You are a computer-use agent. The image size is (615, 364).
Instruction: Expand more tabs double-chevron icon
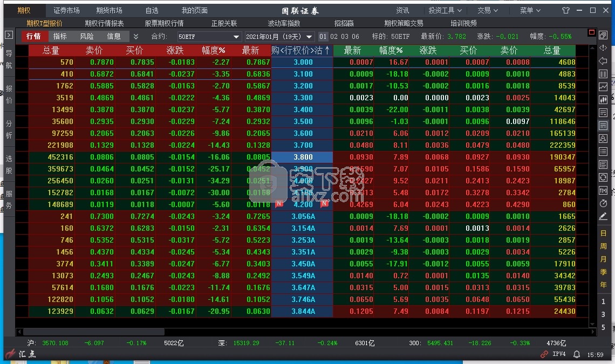pyautogui.click(x=136, y=37)
